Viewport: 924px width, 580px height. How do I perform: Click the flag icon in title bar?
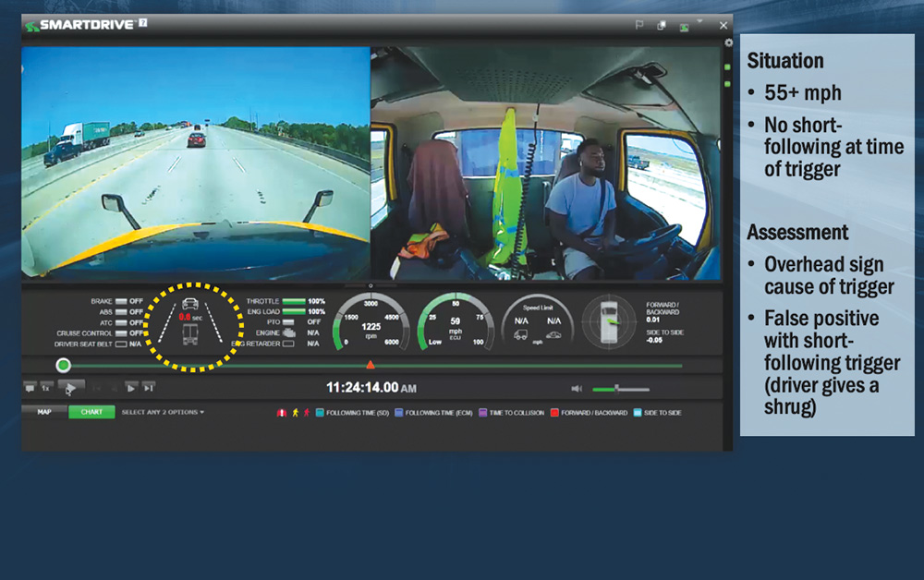(x=639, y=26)
